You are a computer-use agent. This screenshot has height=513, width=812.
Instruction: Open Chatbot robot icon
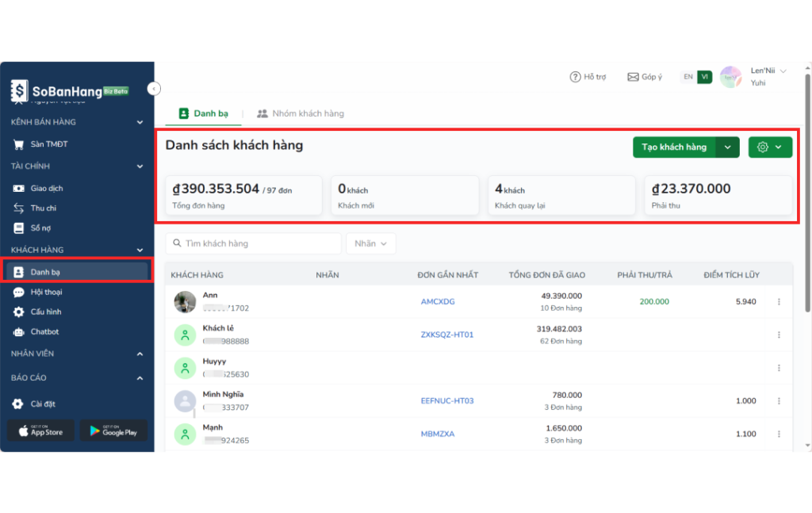pos(19,331)
